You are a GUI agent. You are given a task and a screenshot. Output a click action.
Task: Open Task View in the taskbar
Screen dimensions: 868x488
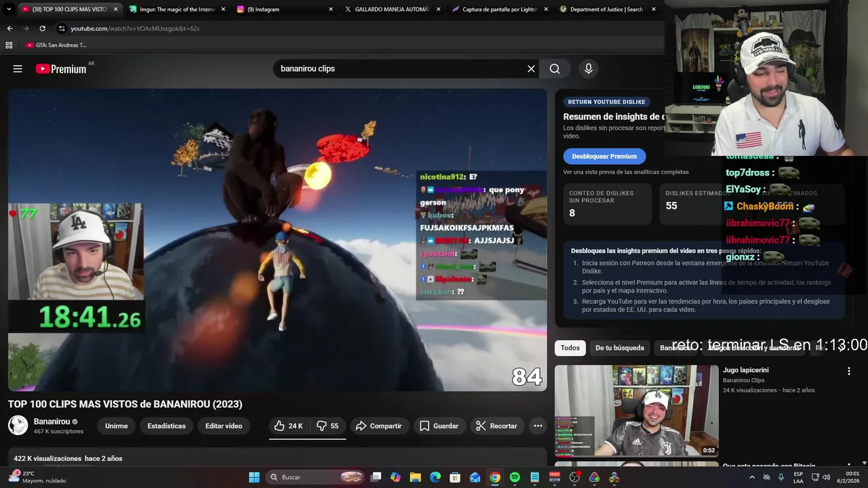[x=376, y=477]
